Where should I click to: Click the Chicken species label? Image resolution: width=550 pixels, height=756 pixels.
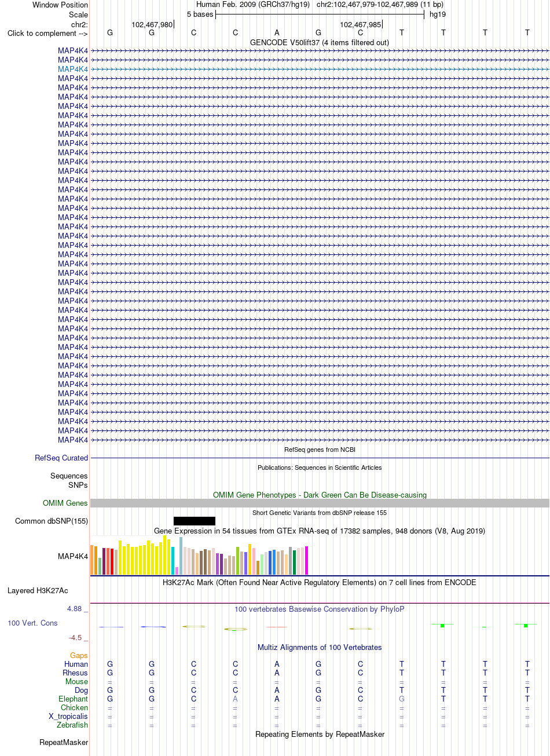click(75, 707)
